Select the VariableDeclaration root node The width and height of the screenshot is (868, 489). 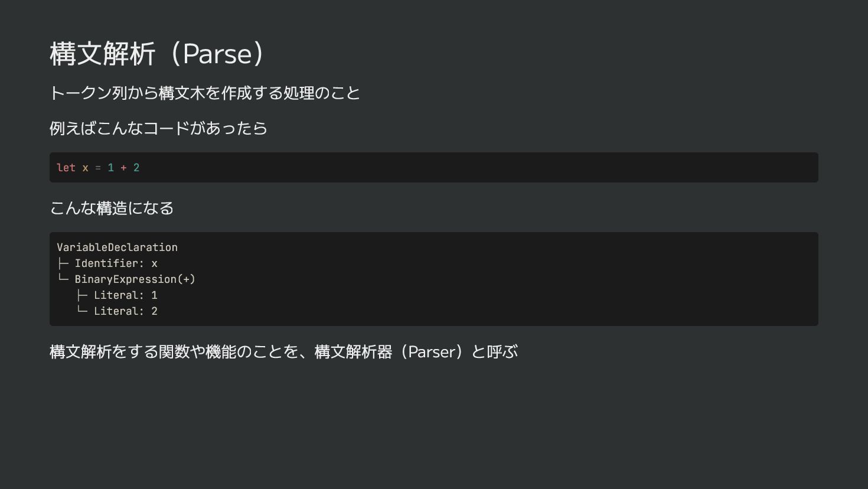click(x=117, y=247)
